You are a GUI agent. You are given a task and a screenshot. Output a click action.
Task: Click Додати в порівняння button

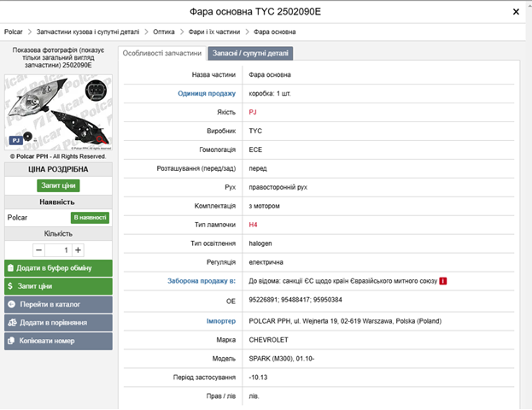[58, 323]
